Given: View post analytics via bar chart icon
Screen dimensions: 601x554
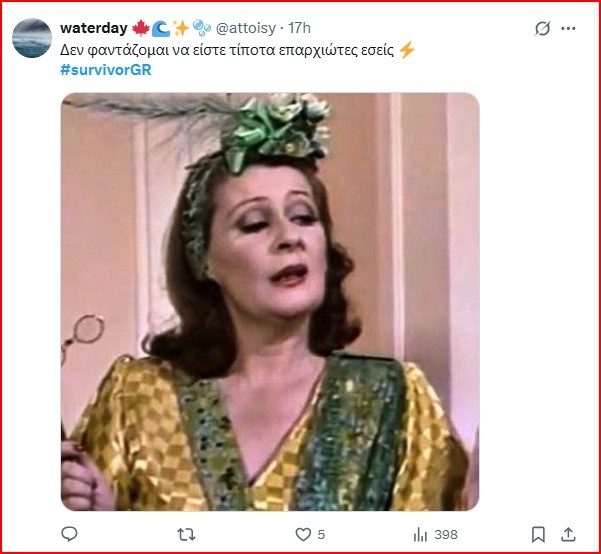Looking at the screenshot, I should 419,534.
